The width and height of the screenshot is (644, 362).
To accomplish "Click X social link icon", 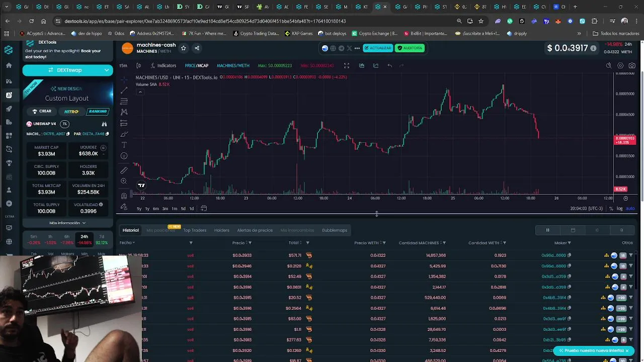I will point(349,48).
